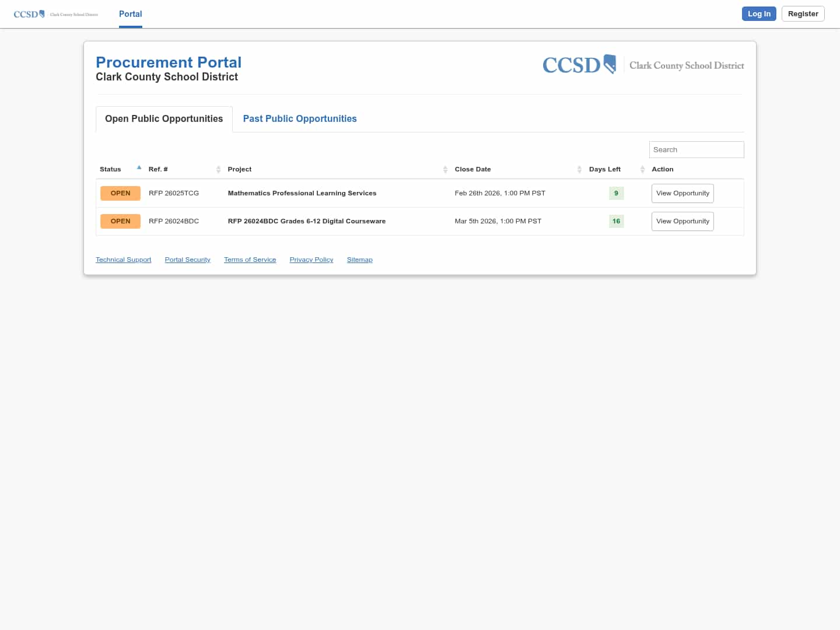Click the Close Date header to reverse sort order
This screenshot has width=840, height=630.
click(x=473, y=169)
